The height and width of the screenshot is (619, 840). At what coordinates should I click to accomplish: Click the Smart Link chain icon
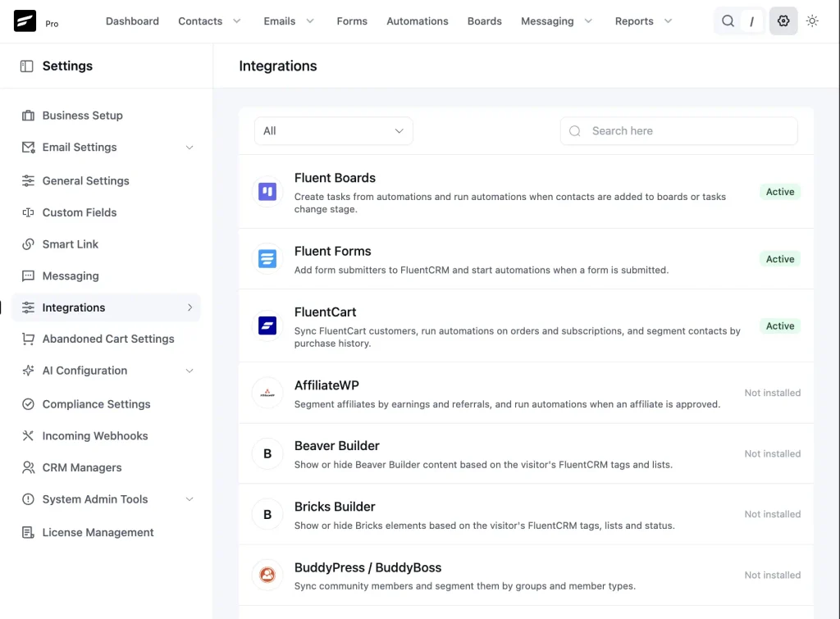[28, 244]
